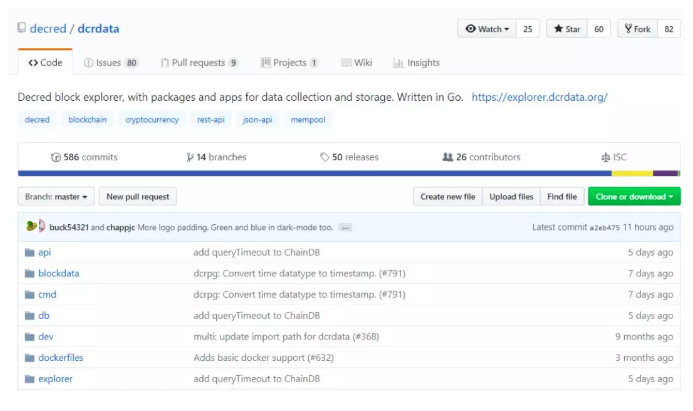View the 25 watchers count

[528, 29]
